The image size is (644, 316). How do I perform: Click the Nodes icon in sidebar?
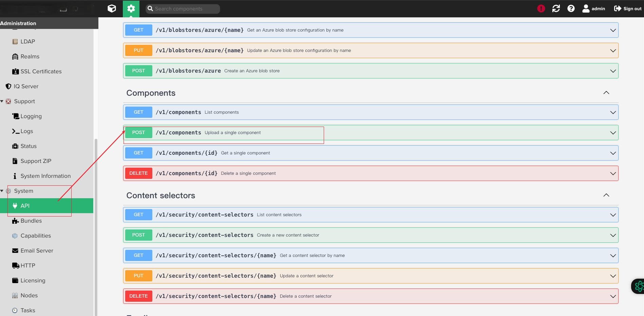15,295
